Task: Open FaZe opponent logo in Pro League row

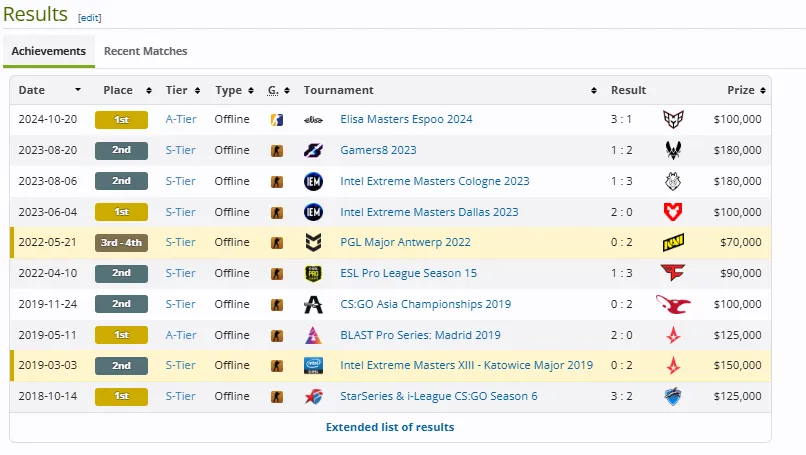Action: click(673, 272)
